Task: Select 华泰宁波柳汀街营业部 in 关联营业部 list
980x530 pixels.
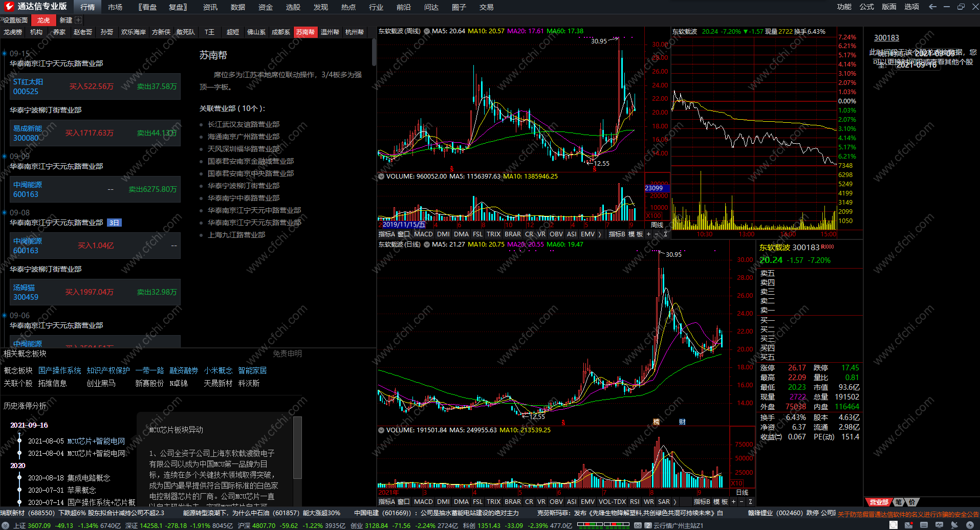Action: [x=244, y=186]
